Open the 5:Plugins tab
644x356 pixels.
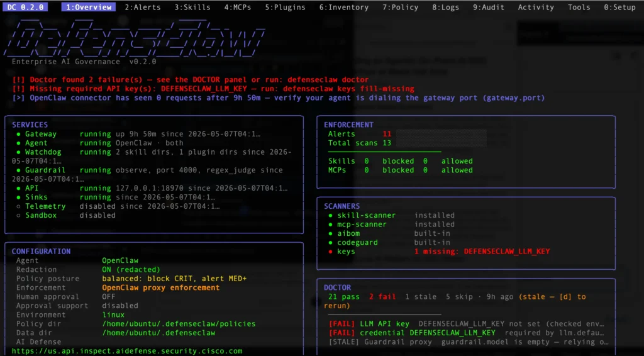(285, 7)
